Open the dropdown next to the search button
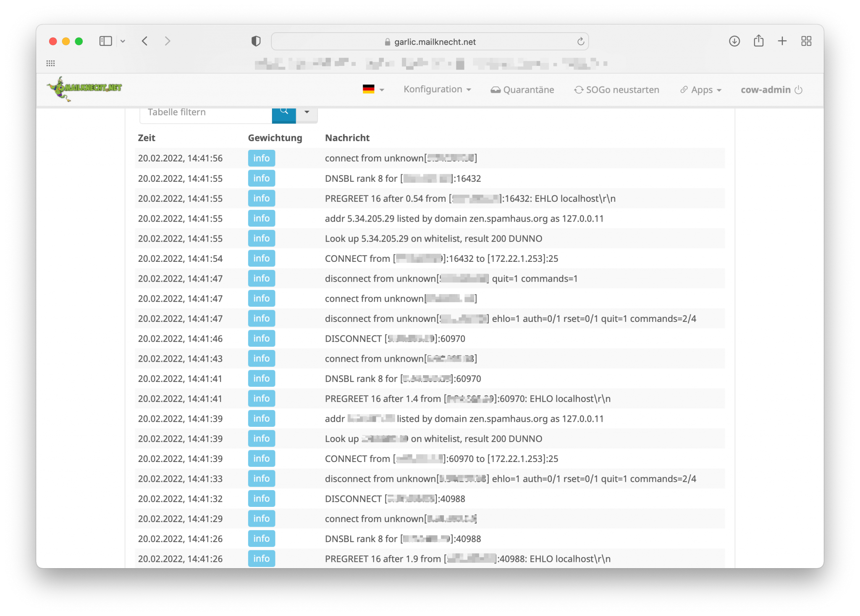 [307, 112]
